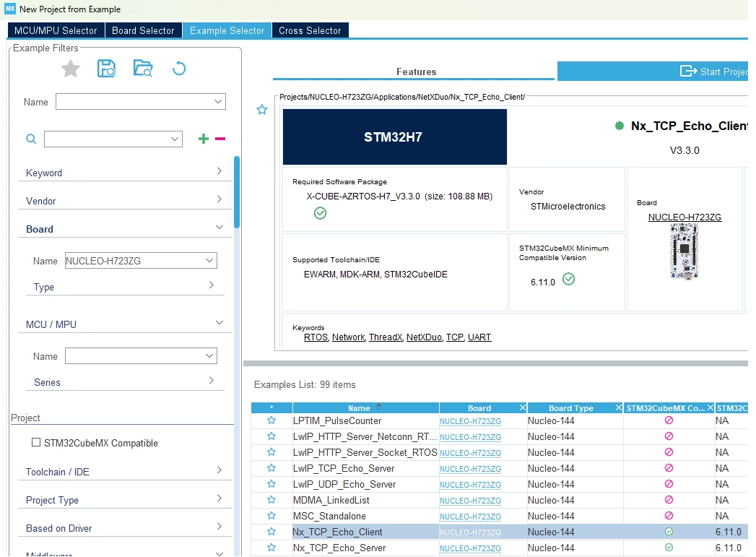Click the ThreadX keyword link
Screen dimensions: 756x557
(386, 337)
